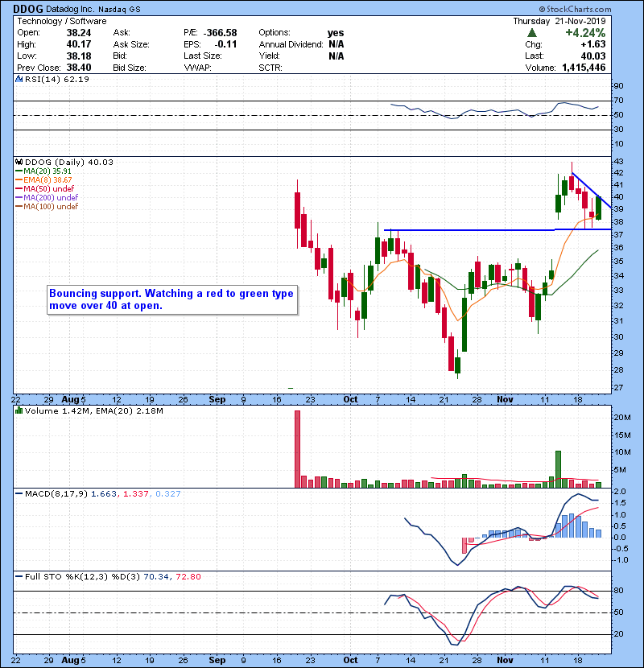
Task: Click the EPS value -0.11
Action: click(x=226, y=44)
